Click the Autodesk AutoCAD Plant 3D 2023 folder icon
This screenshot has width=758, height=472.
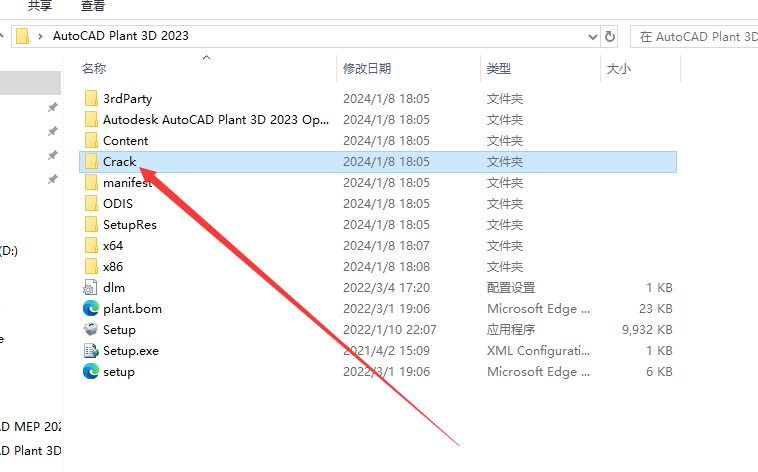click(91, 119)
